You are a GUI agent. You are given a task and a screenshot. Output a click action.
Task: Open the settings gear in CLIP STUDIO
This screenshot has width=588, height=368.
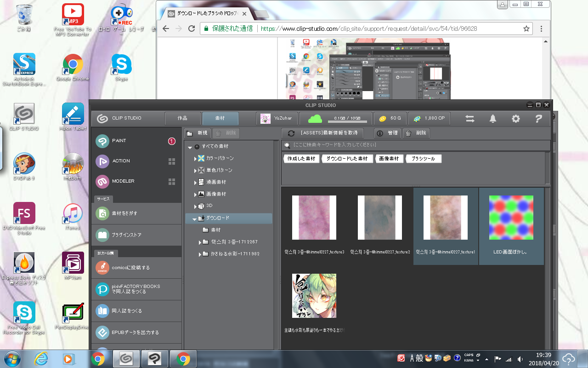coord(516,119)
